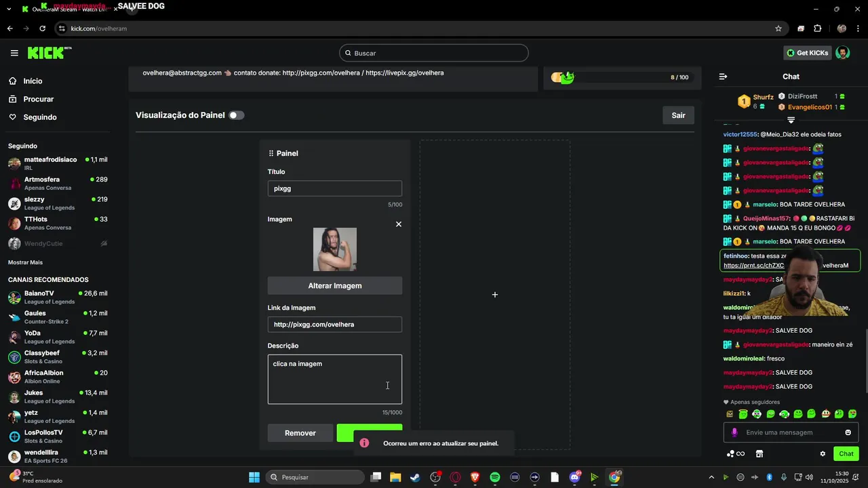Open Steam from the taskbar
Screen dimensions: 868x488
click(415, 477)
